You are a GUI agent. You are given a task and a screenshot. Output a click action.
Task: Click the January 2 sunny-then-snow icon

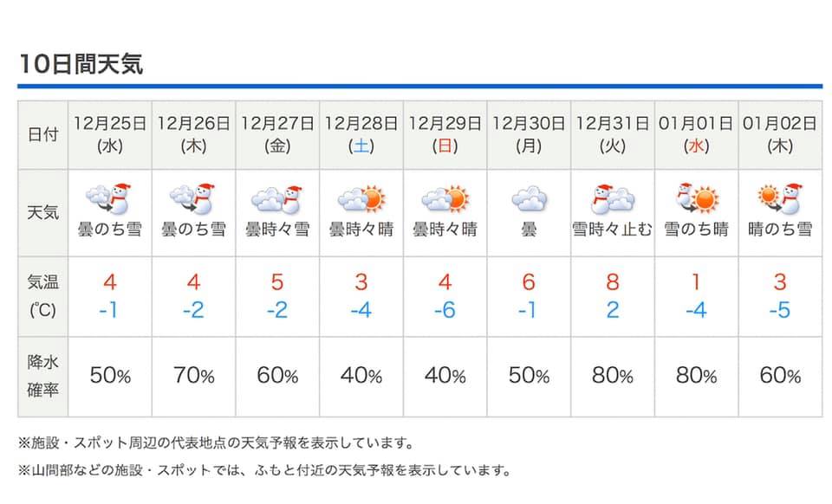781,198
